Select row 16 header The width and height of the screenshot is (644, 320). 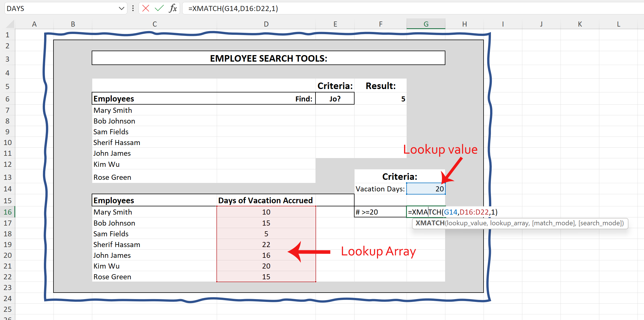(x=7, y=212)
